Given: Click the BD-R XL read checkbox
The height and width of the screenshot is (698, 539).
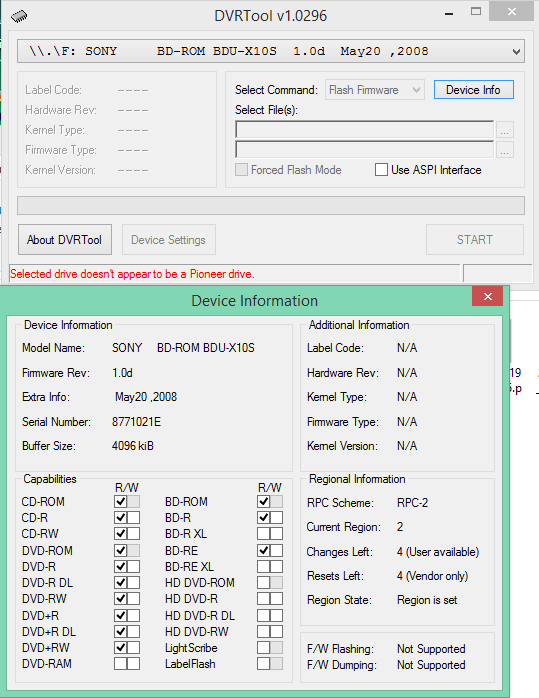Looking at the screenshot, I should coord(263,534).
